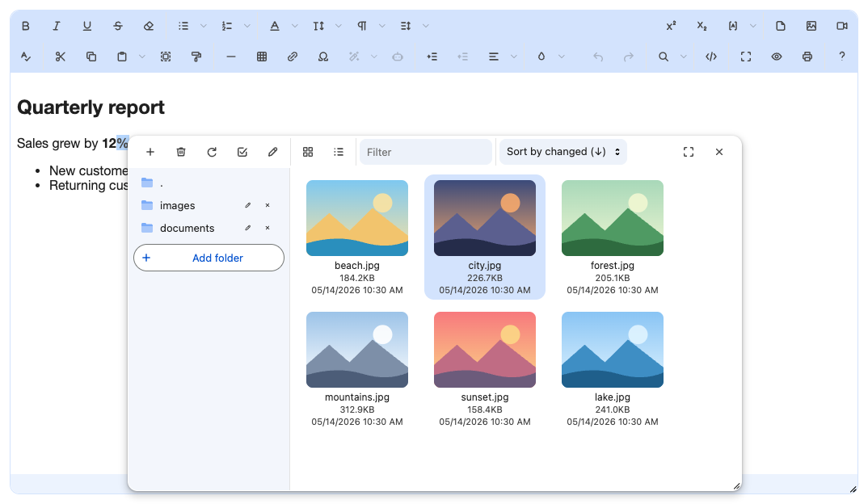Screen dimensions: 868x504
Task: Click the Add folder button
Action: tap(209, 258)
